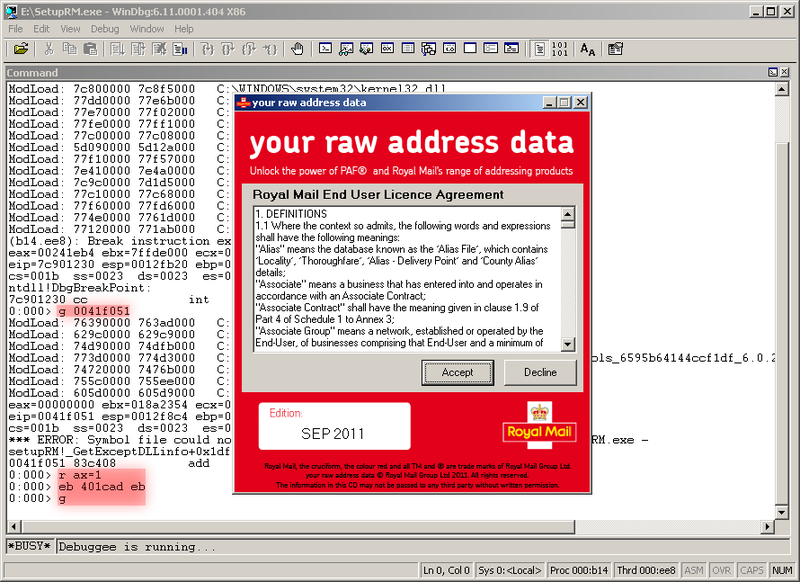Open the Disassembly window icon
The image size is (800, 582).
point(449,48)
